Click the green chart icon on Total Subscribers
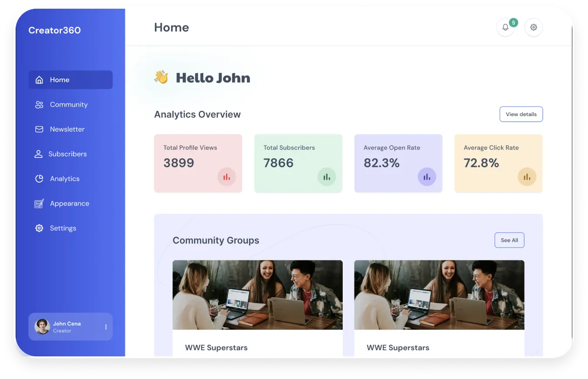Screen dimensions: 588x379 [327, 177]
